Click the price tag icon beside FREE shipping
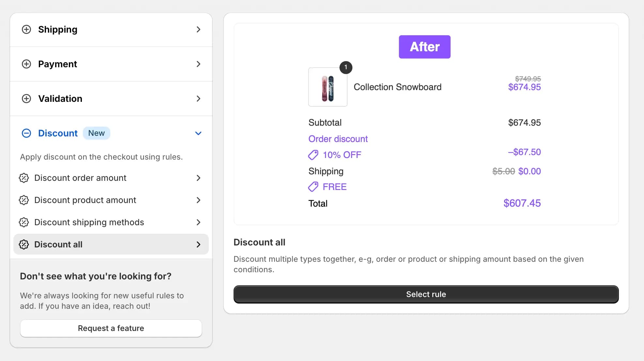The height and width of the screenshot is (361, 644). point(313,187)
